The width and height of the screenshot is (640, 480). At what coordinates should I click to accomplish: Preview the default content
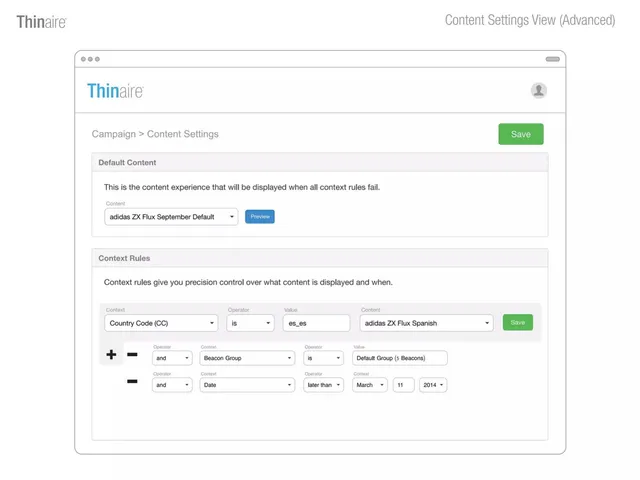pos(260,216)
